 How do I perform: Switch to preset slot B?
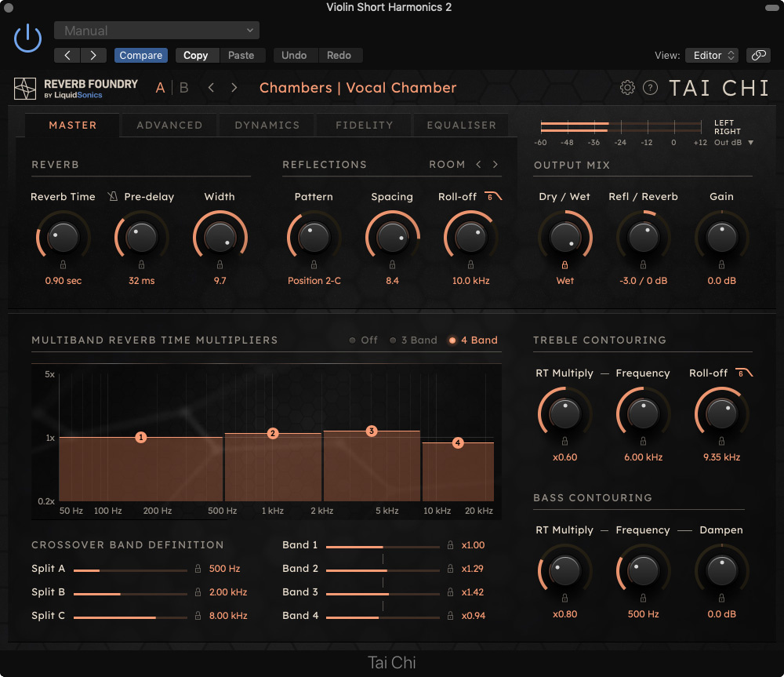(184, 88)
